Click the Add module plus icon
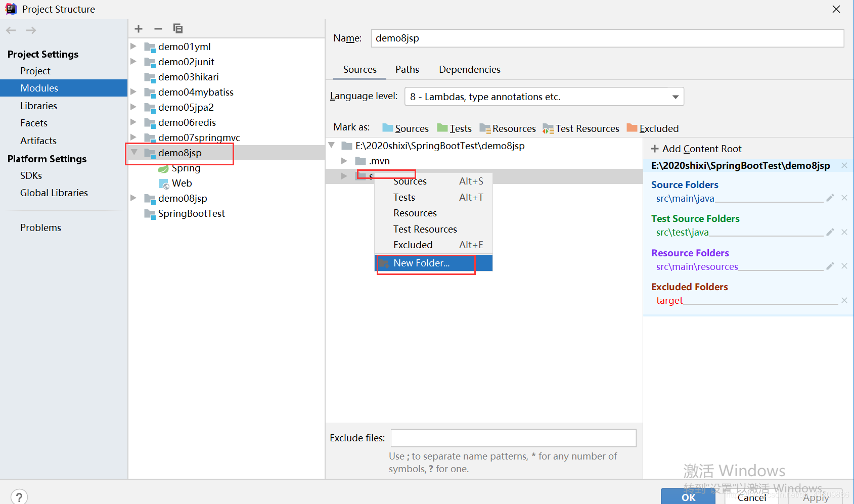 [139, 29]
